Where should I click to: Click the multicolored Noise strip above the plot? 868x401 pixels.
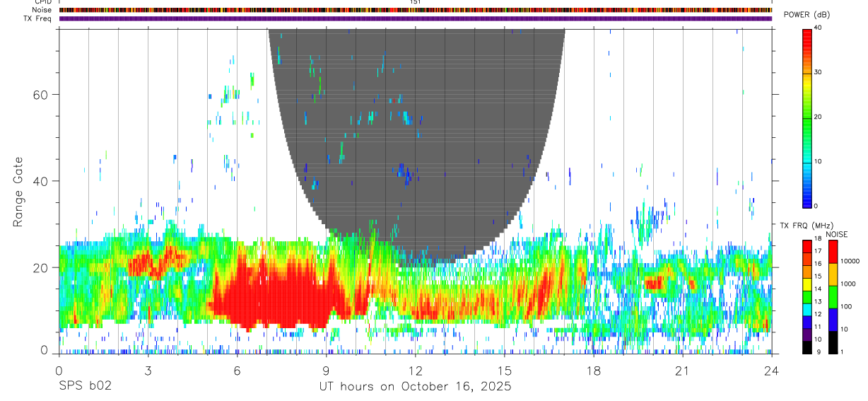(x=415, y=10)
